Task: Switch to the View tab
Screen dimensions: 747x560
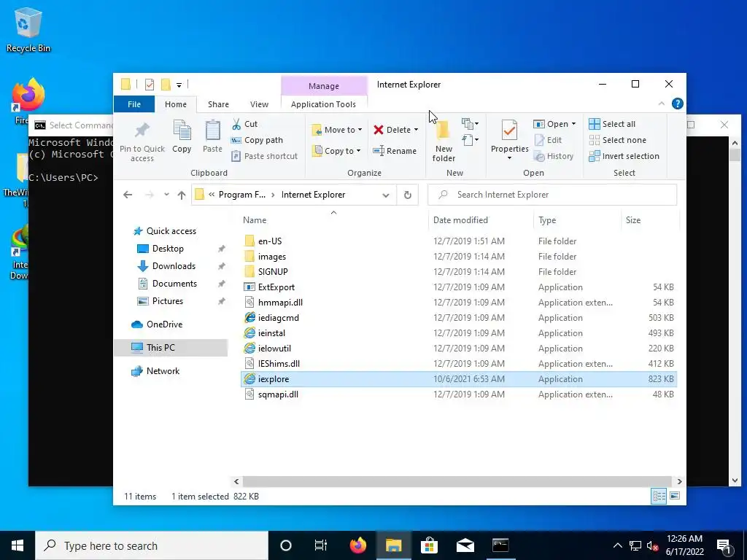Action: [259, 104]
